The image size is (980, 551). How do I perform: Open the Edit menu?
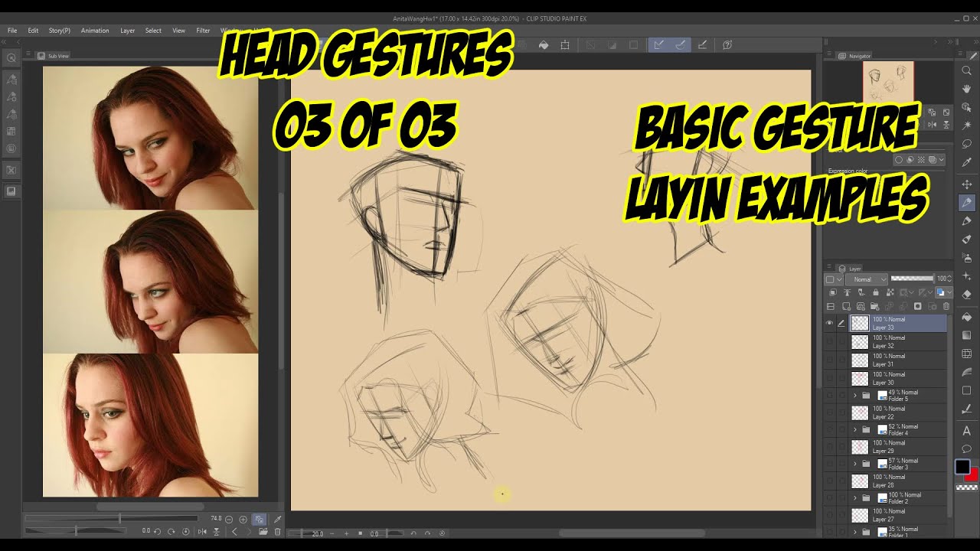point(33,31)
